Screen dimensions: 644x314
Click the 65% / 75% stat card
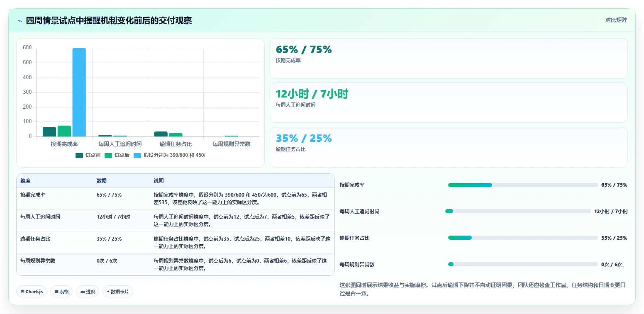click(x=449, y=58)
